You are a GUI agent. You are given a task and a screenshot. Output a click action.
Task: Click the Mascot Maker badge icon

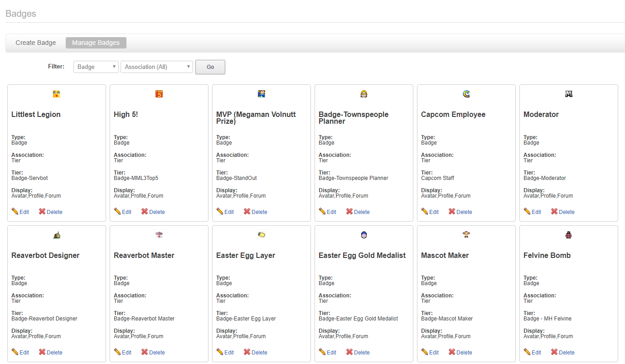click(x=466, y=235)
